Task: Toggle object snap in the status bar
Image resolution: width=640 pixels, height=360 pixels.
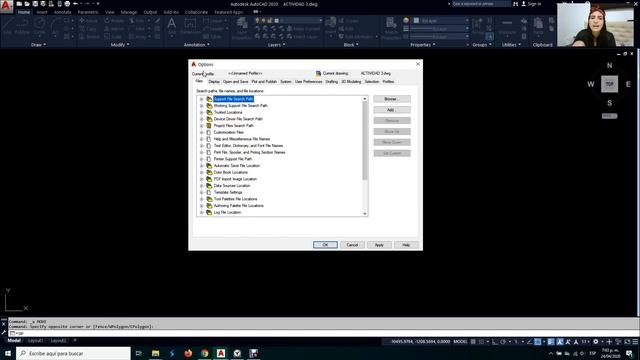Action: pos(538,342)
